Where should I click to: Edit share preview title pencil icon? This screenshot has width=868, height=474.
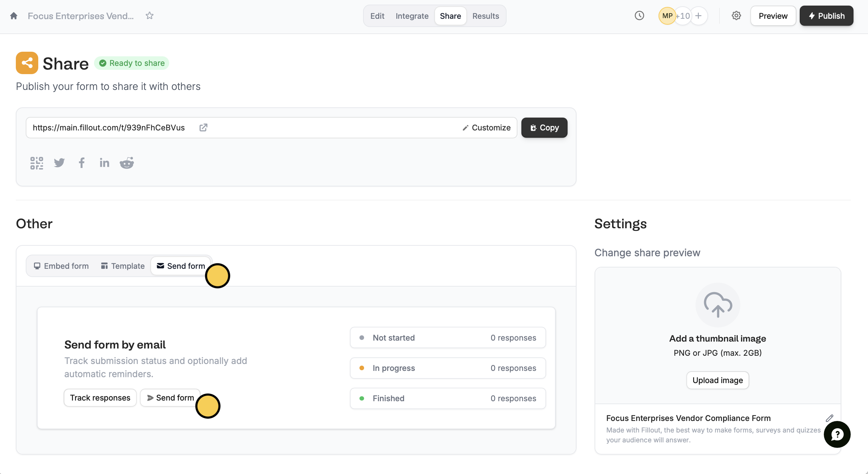829,418
